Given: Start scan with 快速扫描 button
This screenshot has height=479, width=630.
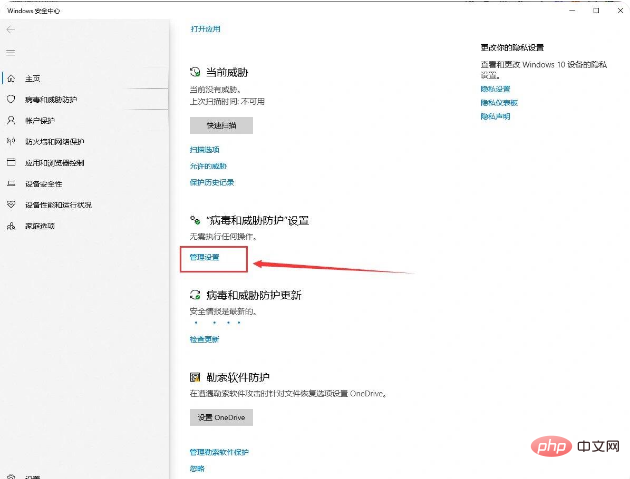Looking at the screenshot, I should click(221, 125).
